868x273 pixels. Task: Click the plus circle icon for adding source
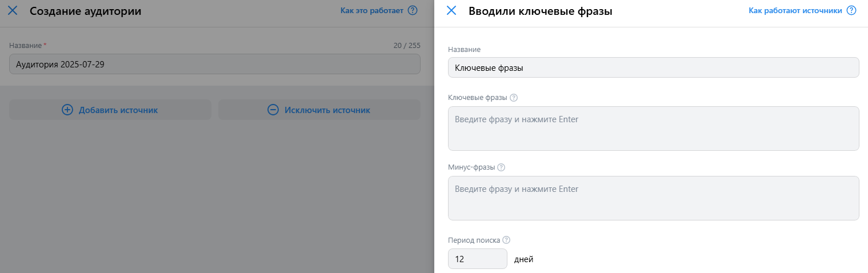pyautogui.click(x=67, y=110)
